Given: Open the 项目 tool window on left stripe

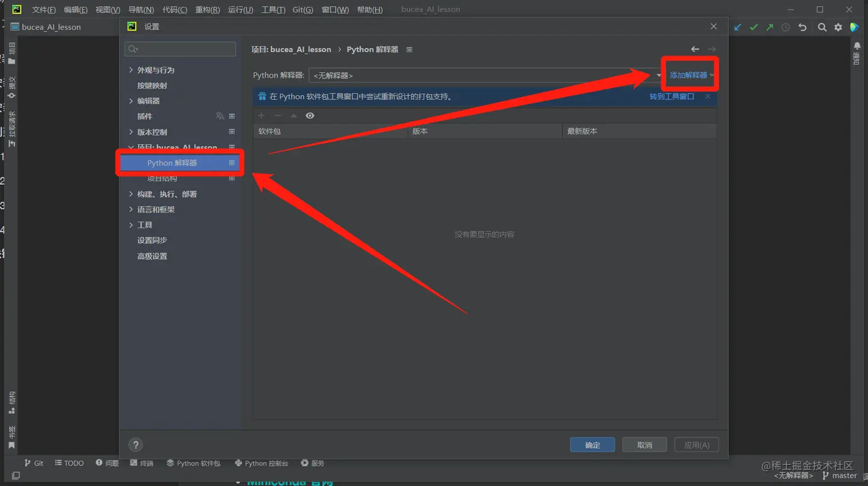Looking at the screenshot, I should pyautogui.click(x=11, y=53).
